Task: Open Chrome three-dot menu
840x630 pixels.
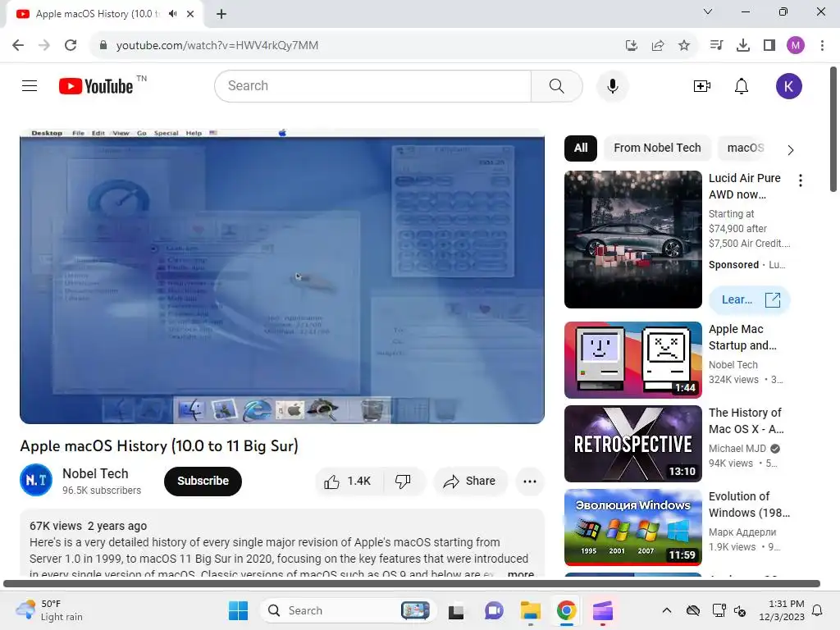Action: pos(822,45)
